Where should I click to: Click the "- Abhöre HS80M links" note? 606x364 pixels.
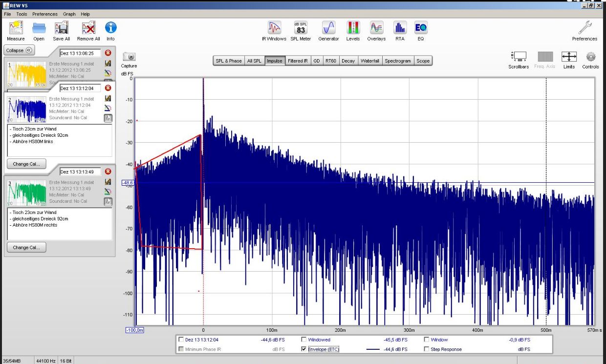(x=31, y=142)
